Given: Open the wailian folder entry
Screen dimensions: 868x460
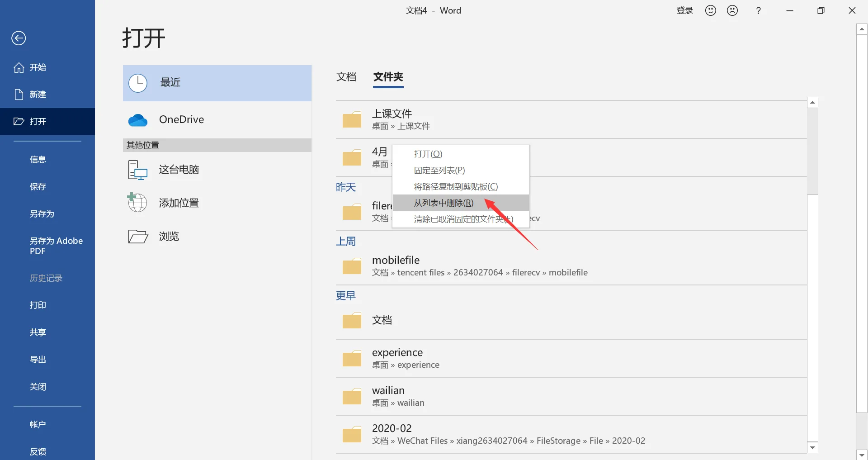Looking at the screenshot, I should 571,396.
